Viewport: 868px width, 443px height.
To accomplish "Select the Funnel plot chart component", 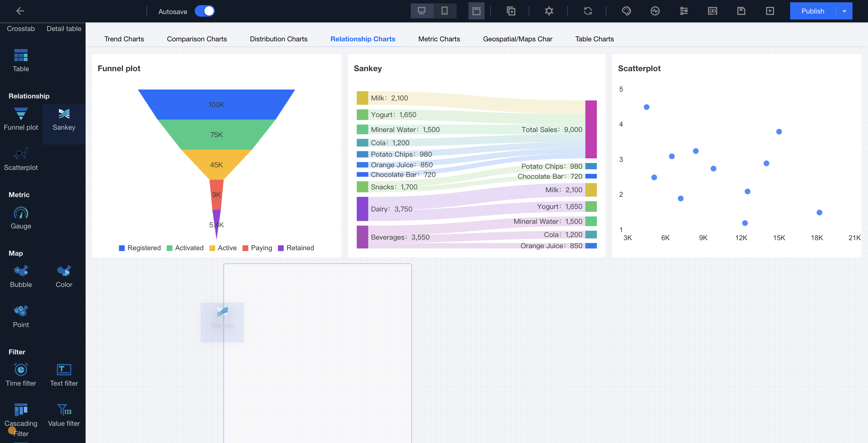I will pyautogui.click(x=21, y=119).
